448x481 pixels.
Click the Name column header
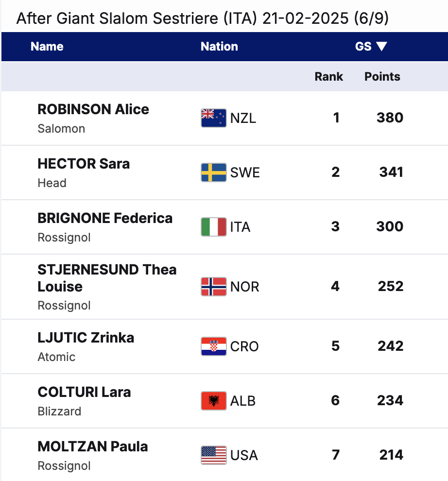[47, 47]
